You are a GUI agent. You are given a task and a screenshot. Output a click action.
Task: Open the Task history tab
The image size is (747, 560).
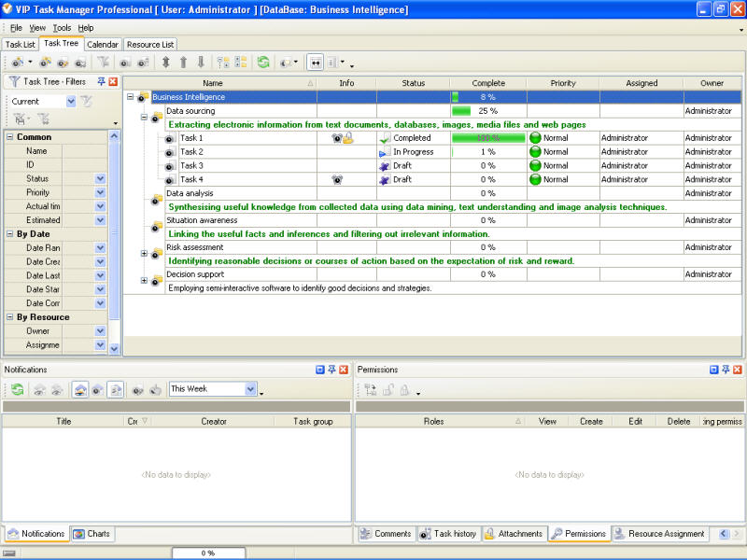click(x=448, y=534)
